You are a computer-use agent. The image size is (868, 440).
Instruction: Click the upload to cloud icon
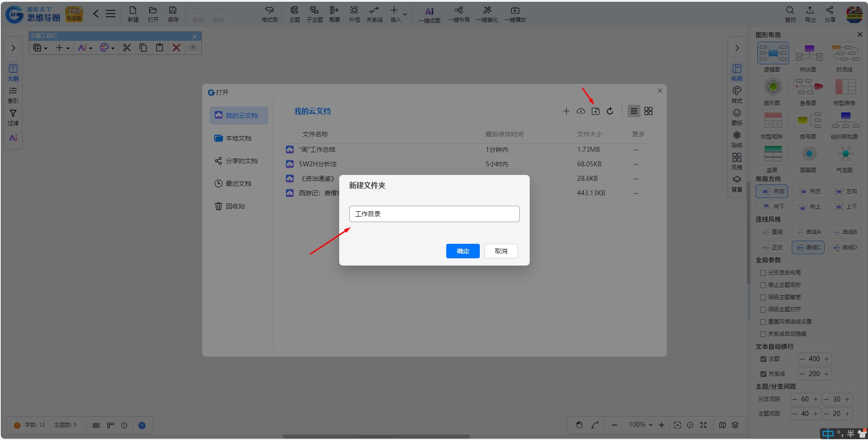581,111
